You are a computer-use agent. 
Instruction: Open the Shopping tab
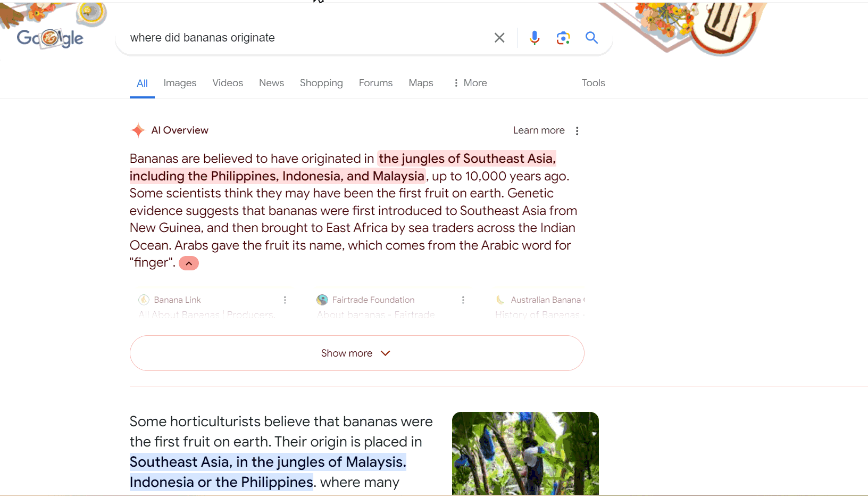321,83
